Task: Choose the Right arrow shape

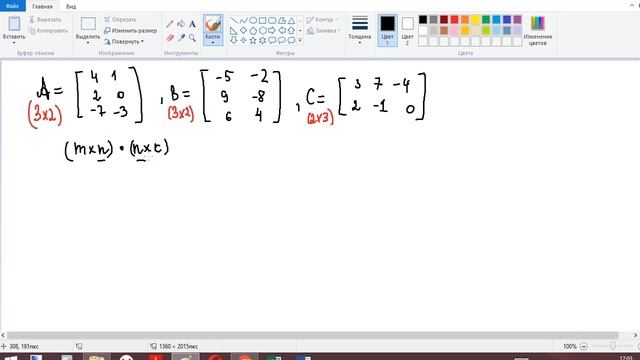Action: coord(272,31)
